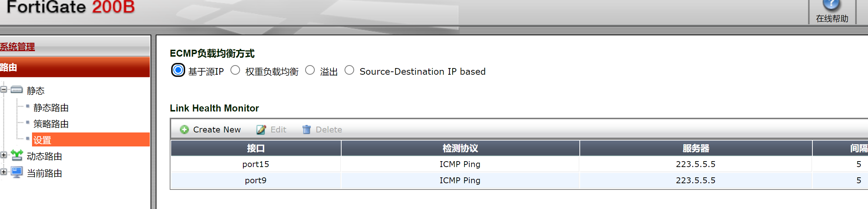Expand the 当前路由 tree node
Viewport: 868px width, 209px height.
[4, 172]
